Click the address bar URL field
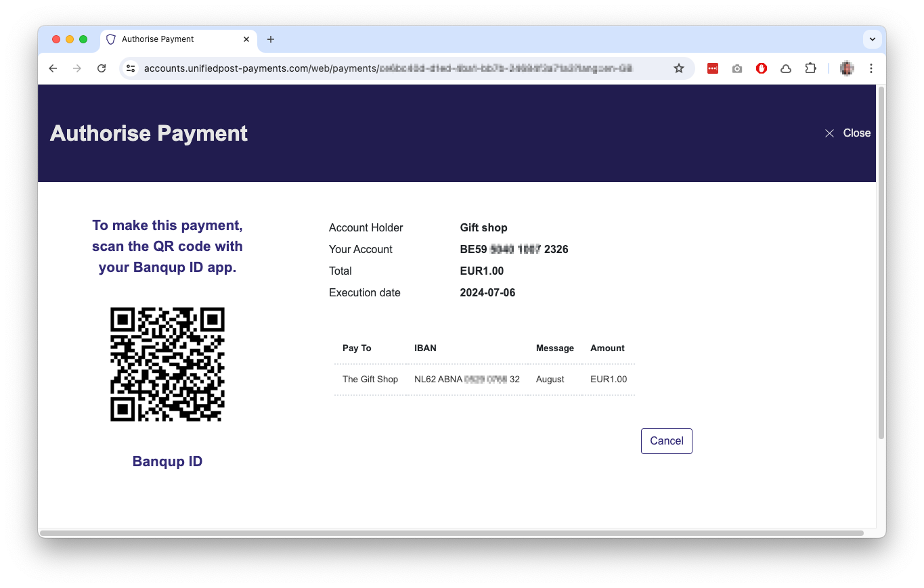This screenshot has height=588, width=924. coord(393,68)
